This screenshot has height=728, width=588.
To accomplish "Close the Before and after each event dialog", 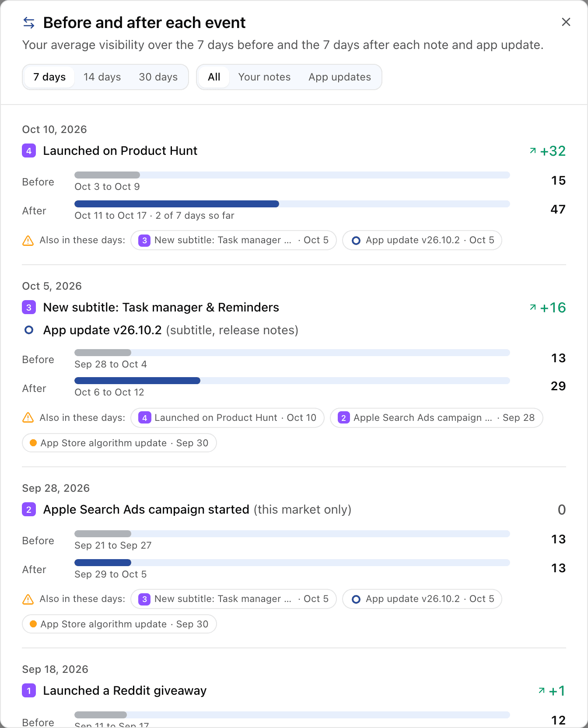I will coord(566,22).
